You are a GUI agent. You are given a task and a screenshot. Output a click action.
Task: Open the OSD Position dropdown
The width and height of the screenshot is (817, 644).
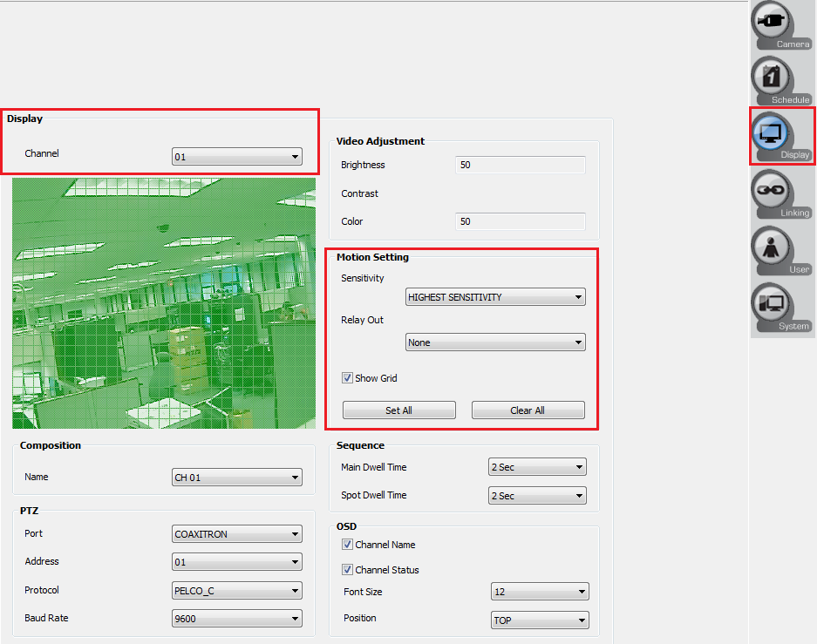(539, 620)
